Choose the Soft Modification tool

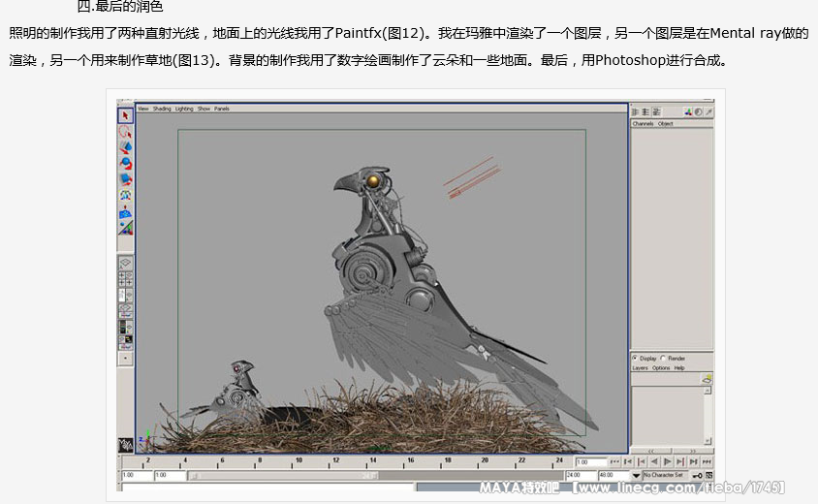tap(125, 212)
